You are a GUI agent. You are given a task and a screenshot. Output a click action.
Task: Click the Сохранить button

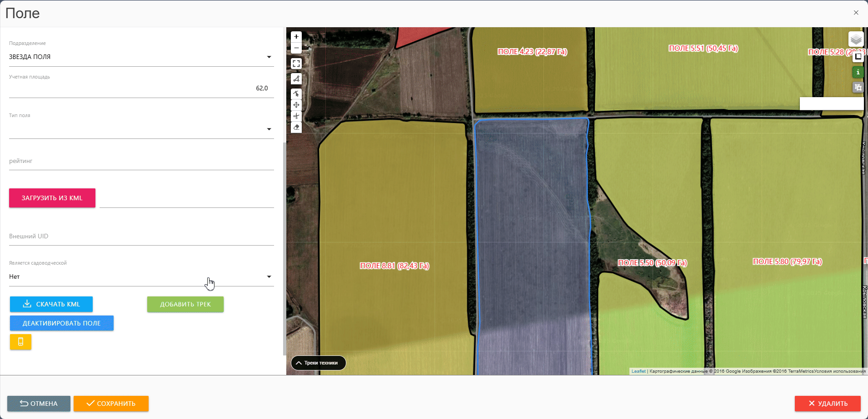(x=111, y=404)
